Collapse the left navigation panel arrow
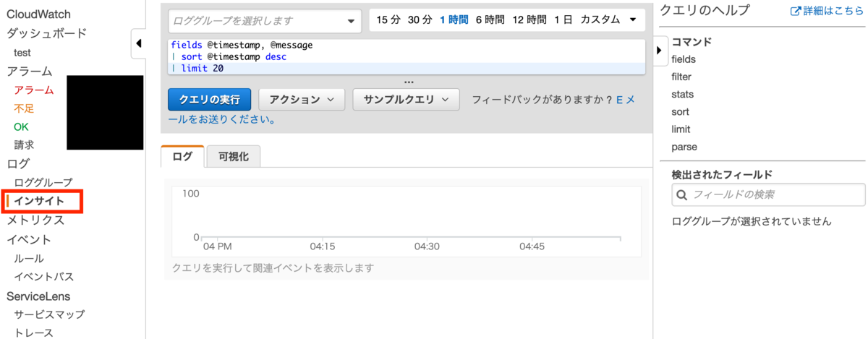 click(139, 45)
